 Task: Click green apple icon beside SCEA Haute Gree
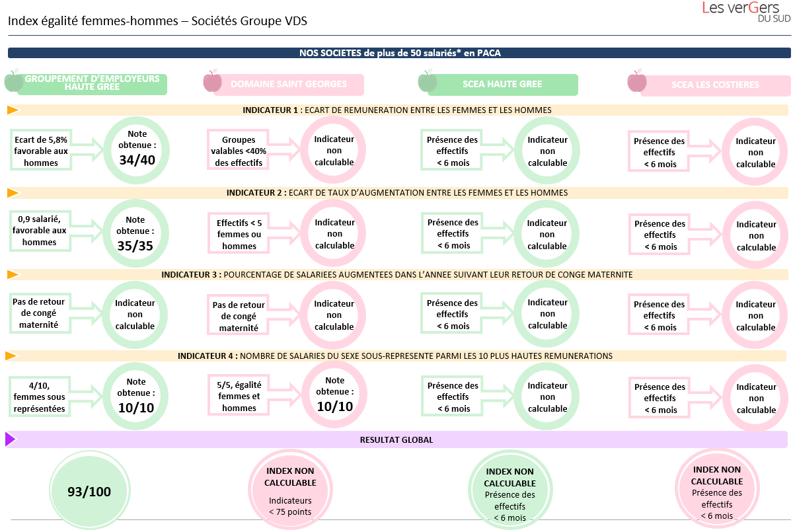click(428, 81)
